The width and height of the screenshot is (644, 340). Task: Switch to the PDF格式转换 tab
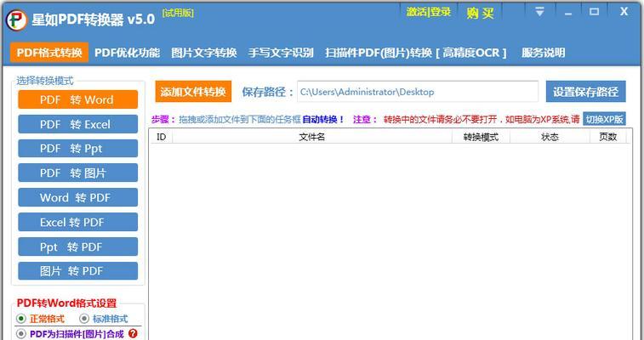point(49,53)
